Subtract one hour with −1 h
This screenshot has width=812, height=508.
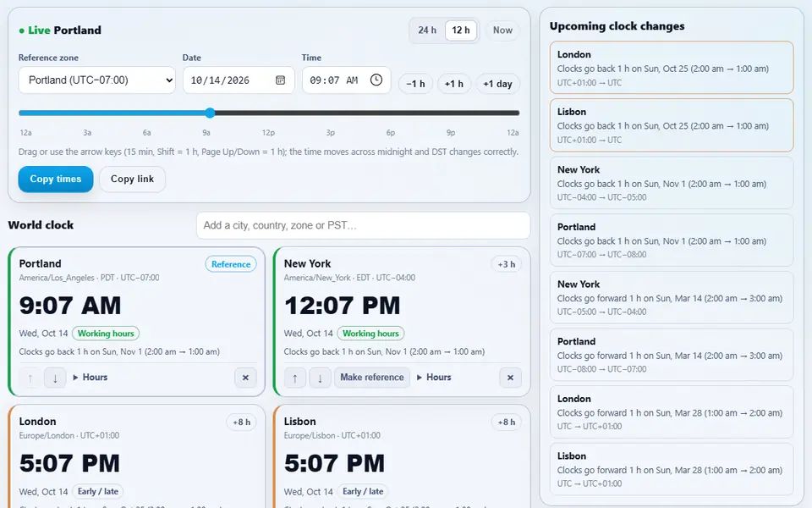point(415,84)
